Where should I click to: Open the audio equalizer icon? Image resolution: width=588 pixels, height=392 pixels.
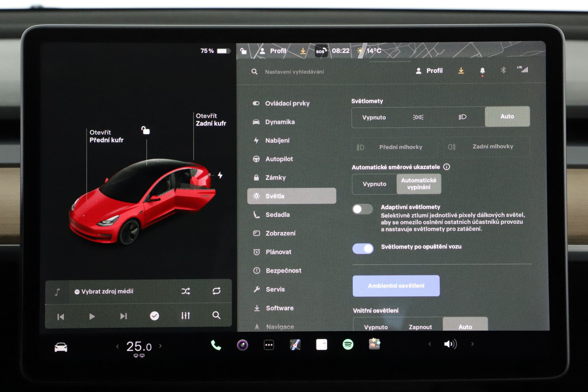pos(186,316)
